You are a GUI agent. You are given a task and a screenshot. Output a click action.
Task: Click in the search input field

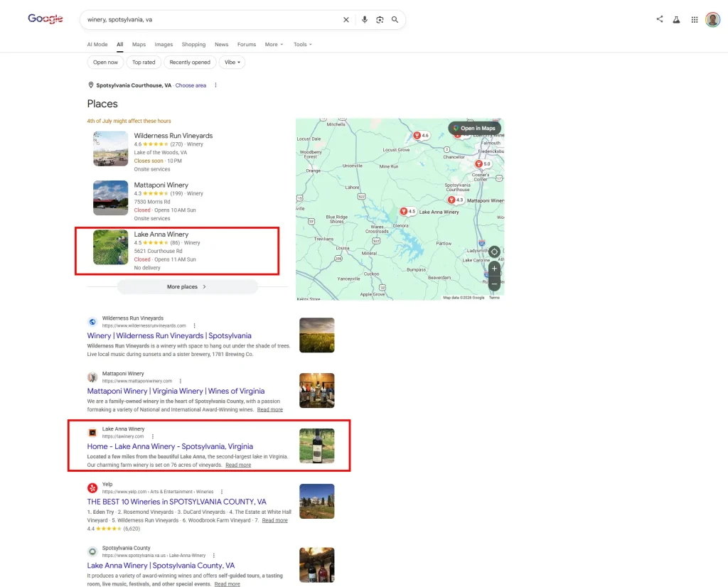(211, 19)
